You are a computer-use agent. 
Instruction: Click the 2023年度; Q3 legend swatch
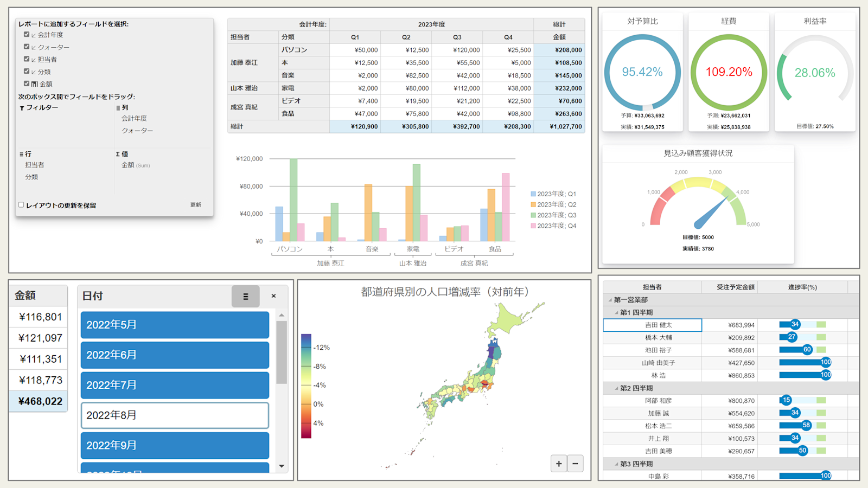click(533, 215)
